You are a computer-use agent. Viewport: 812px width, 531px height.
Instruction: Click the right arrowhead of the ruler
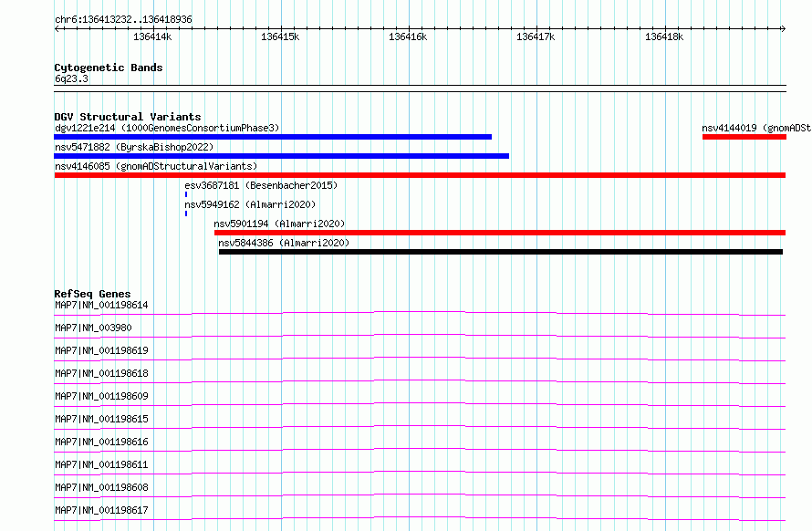783,28
